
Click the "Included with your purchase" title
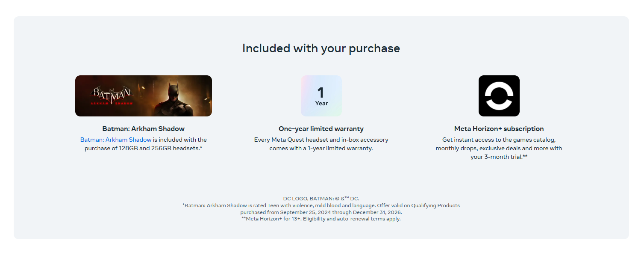click(x=321, y=48)
